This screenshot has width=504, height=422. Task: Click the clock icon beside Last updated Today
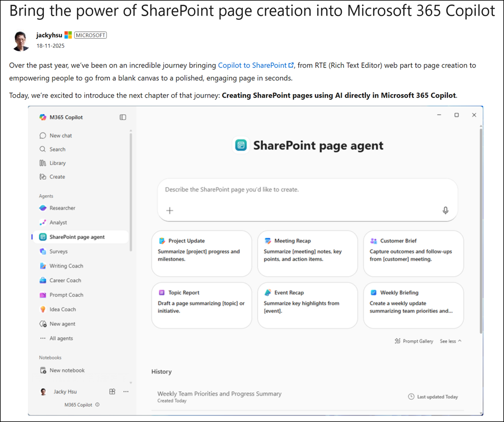tap(411, 397)
